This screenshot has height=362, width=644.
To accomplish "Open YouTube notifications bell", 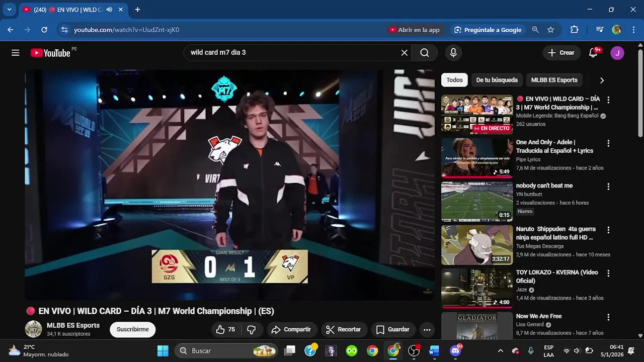I will [x=593, y=53].
